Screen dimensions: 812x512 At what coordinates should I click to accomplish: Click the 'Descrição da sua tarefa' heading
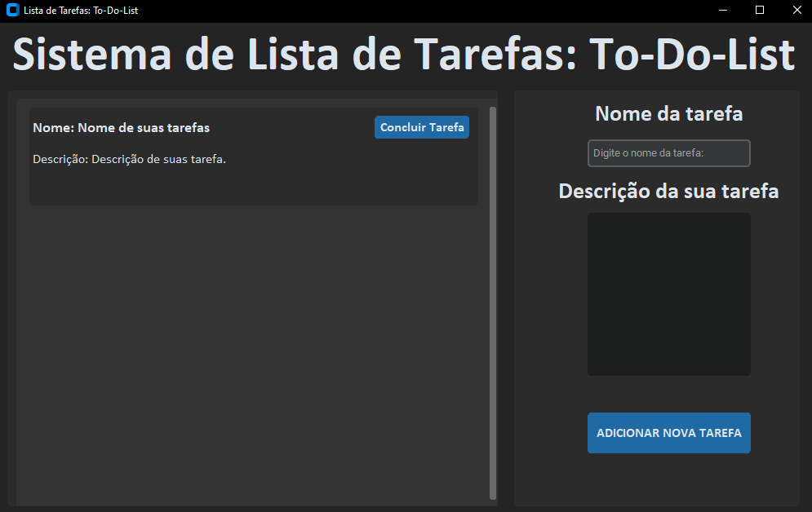668,192
